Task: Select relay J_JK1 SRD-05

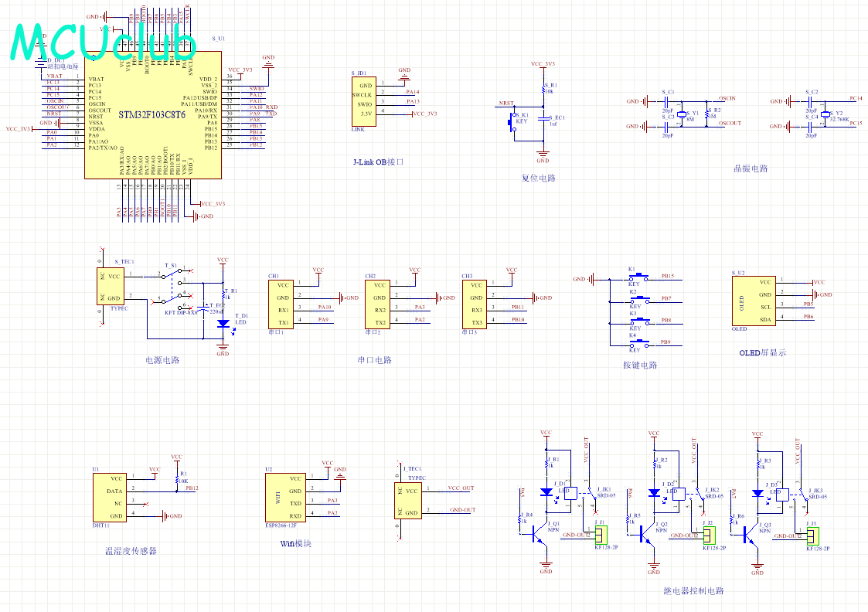Action: coord(582,494)
